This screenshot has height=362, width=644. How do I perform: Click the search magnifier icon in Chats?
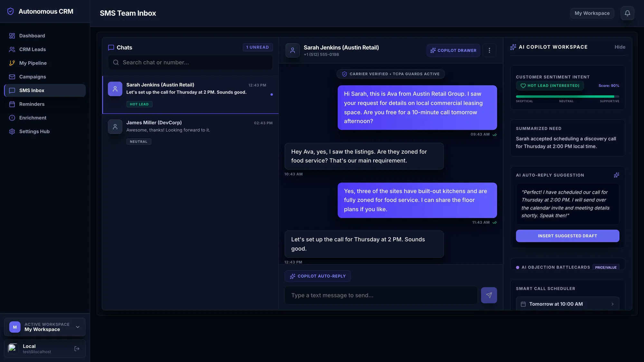click(116, 62)
